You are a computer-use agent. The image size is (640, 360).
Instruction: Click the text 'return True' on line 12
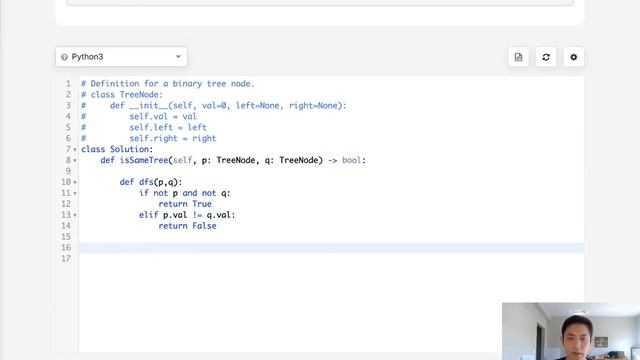click(185, 204)
